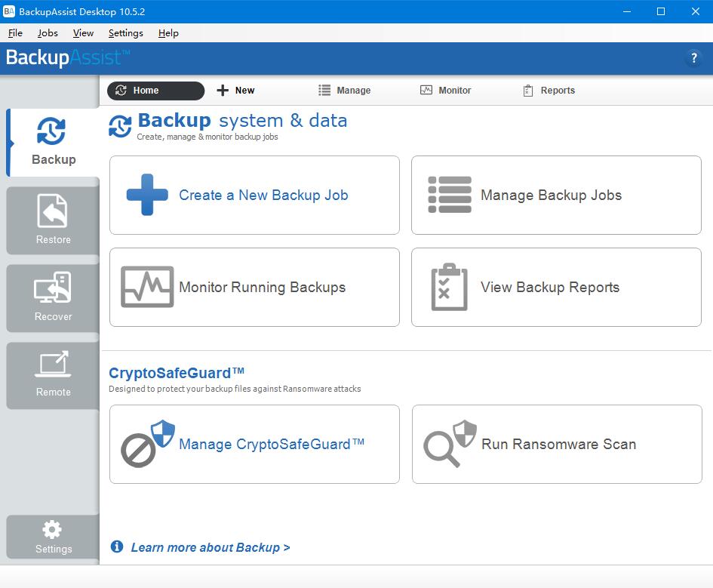Click 'Create, manage & monitor backup jobs' text
The height and width of the screenshot is (588, 713).
pyautogui.click(x=207, y=137)
